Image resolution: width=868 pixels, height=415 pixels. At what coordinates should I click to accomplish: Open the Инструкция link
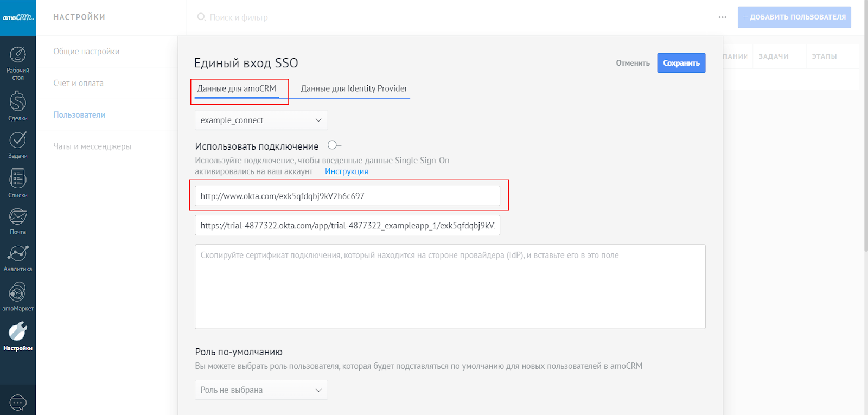[x=346, y=171]
